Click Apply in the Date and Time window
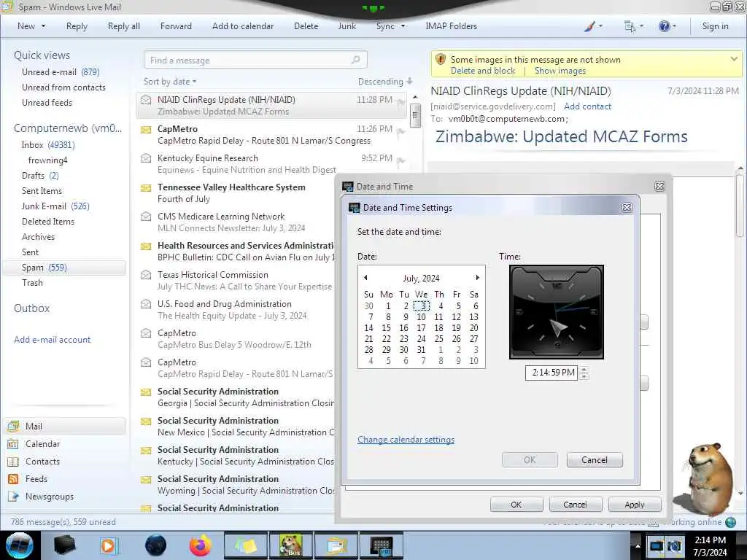Viewport: 747px width, 560px height. pyautogui.click(x=635, y=505)
